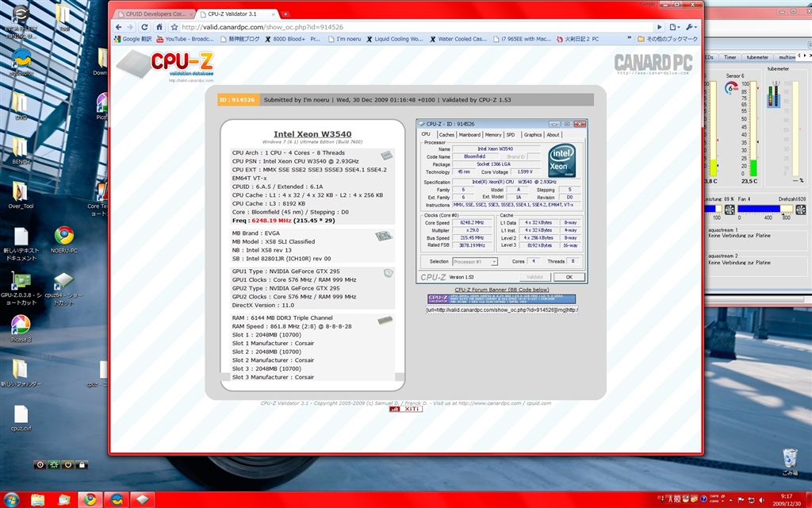Viewport: 812px width, 508px height.
Task: Select the CPU-Z Validator 3.1 tab
Action: click(237, 14)
